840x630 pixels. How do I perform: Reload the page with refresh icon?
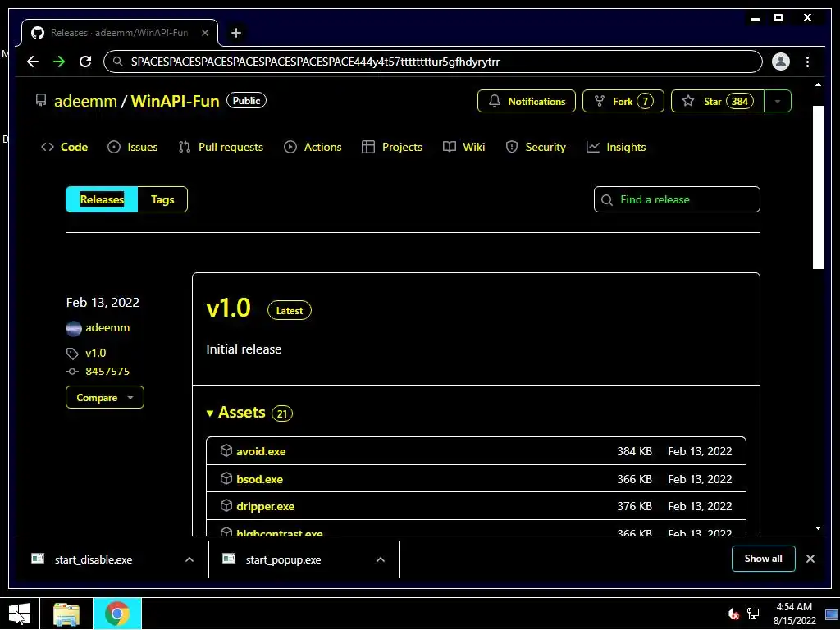[85, 62]
